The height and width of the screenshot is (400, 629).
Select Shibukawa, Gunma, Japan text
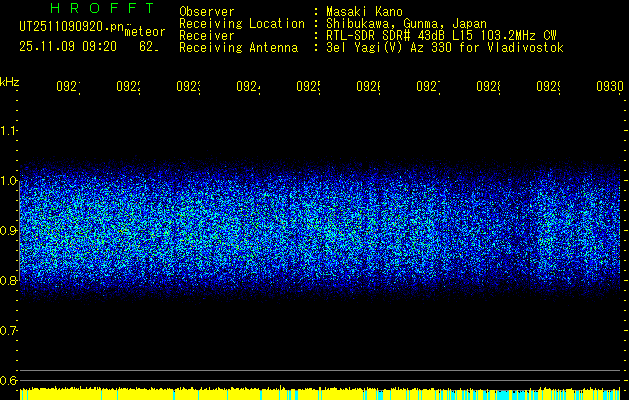(406, 24)
